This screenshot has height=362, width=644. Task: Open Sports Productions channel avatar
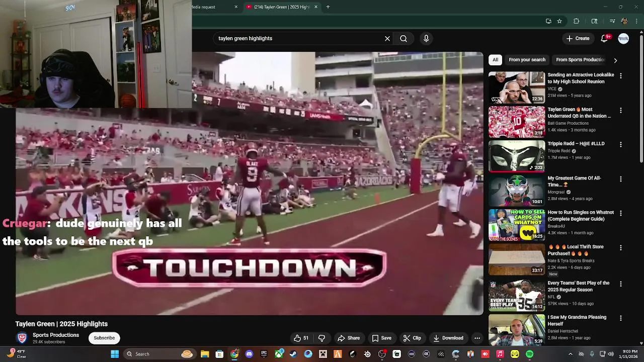coord(22,338)
